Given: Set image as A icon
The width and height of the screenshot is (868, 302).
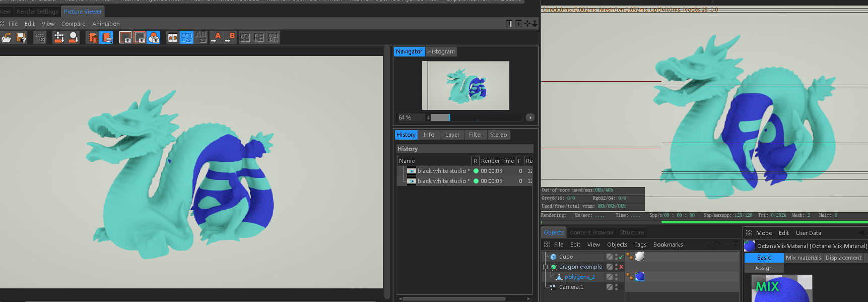Looking at the screenshot, I should pos(217,38).
